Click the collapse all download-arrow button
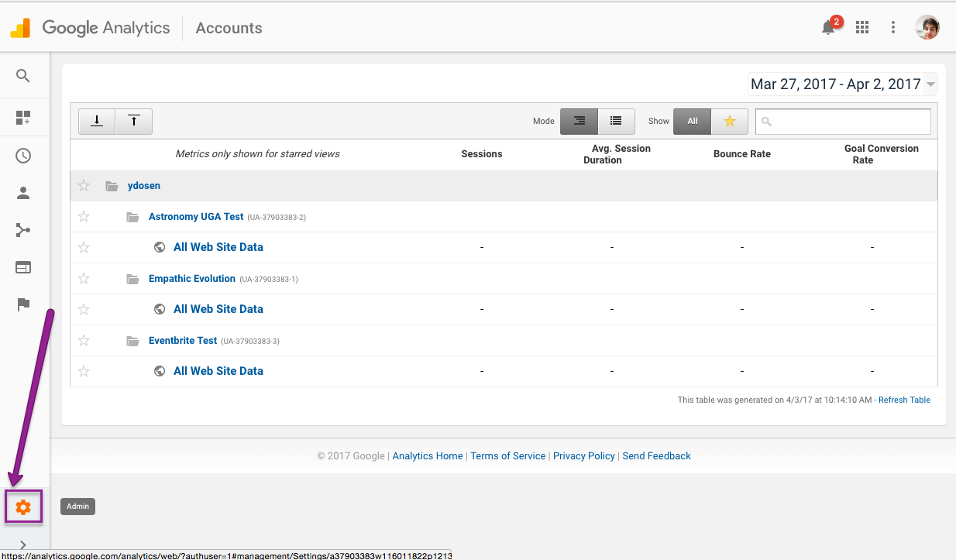This screenshot has height=560, width=956. coord(97,121)
